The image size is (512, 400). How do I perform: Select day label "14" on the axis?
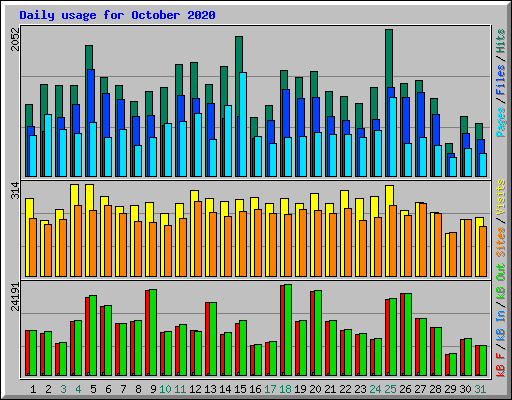[x=225, y=389]
